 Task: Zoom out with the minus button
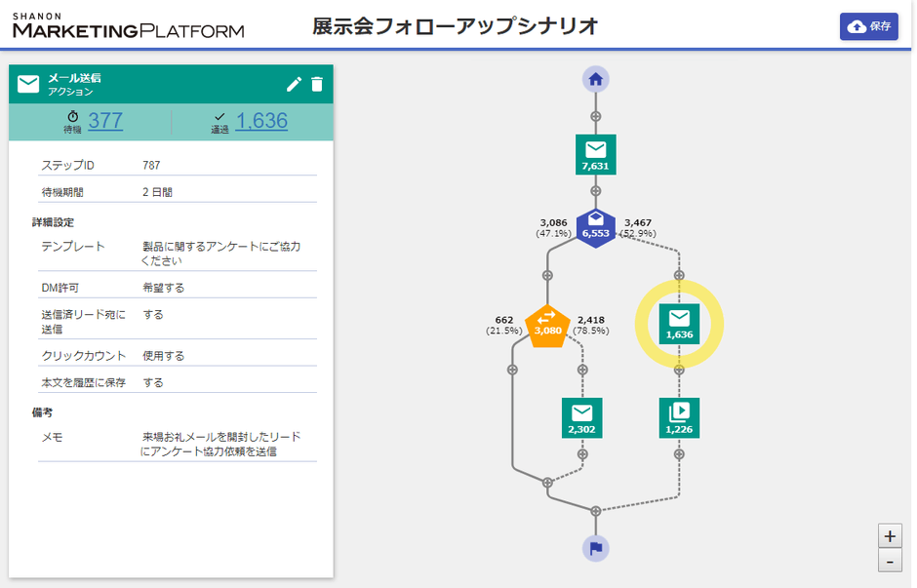point(890,561)
